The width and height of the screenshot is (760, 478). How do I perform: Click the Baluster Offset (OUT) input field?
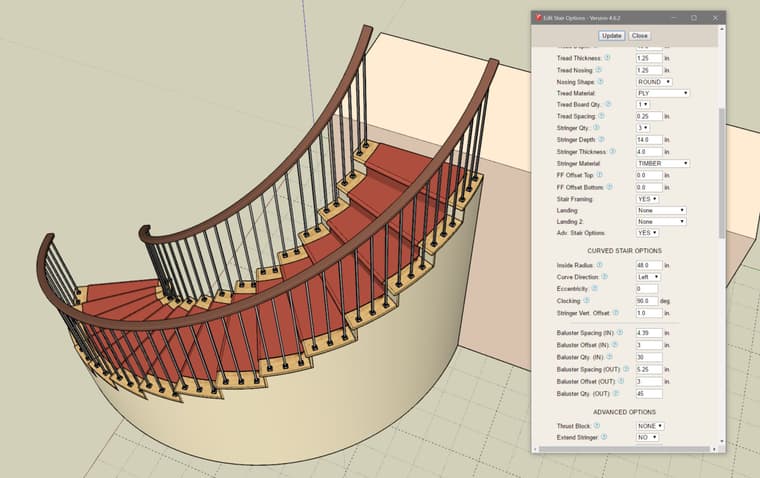click(x=649, y=382)
